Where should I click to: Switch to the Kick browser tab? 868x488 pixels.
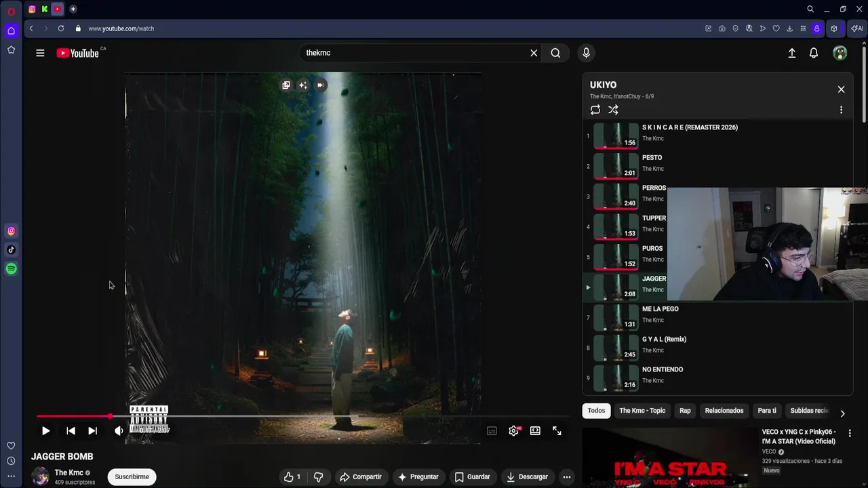[x=44, y=9]
